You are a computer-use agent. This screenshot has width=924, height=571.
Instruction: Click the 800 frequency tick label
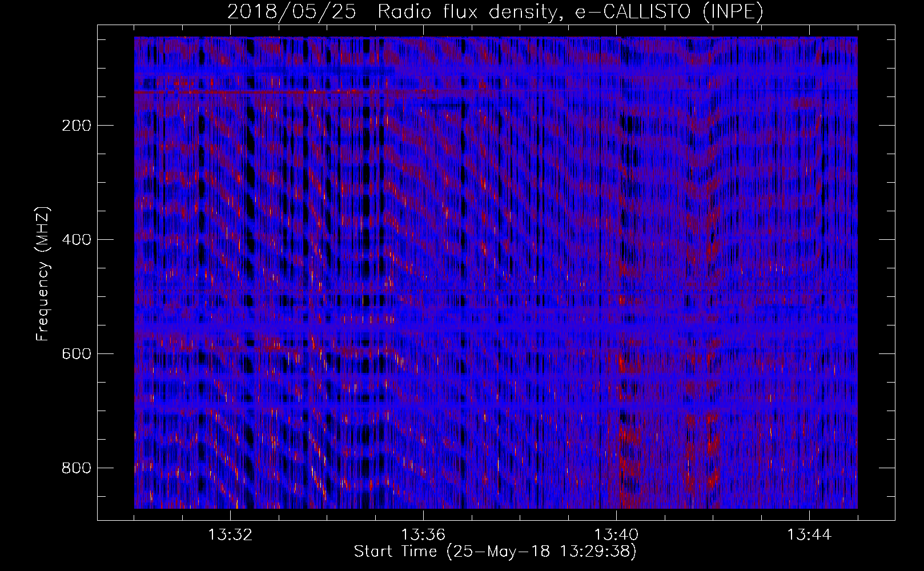tap(76, 468)
